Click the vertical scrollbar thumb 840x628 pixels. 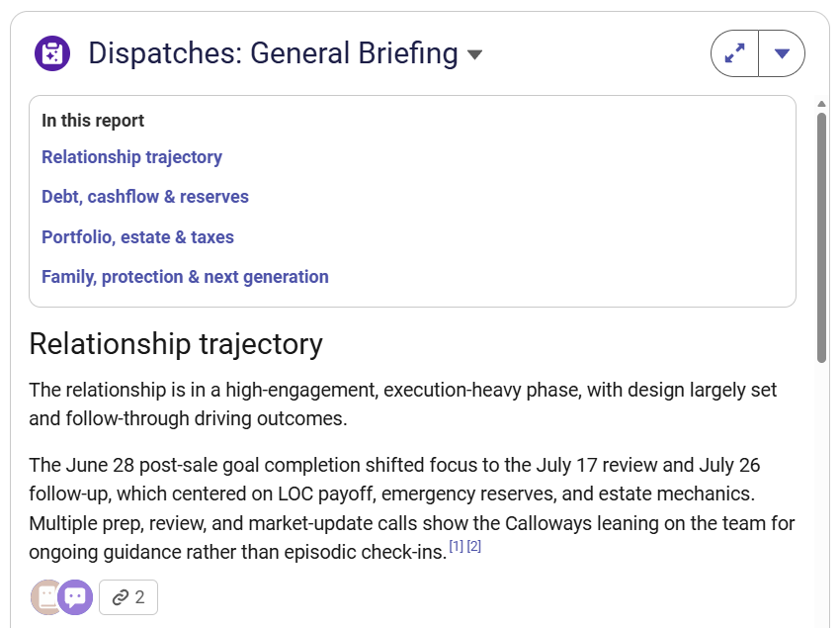(x=822, y=237)
